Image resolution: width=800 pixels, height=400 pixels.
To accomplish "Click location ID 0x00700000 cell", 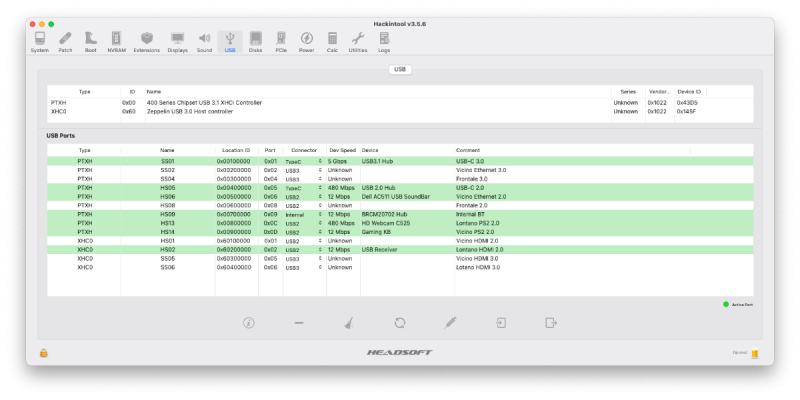I will [x=234, y=214].
